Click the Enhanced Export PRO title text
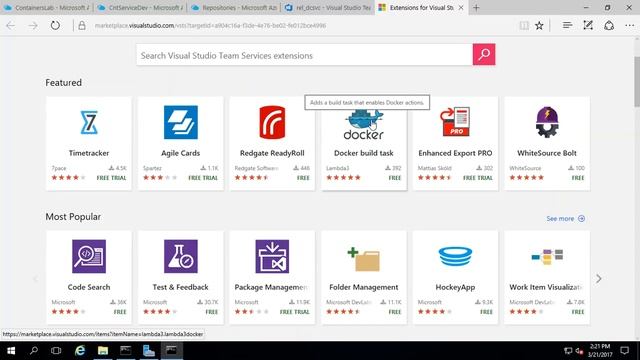 coord(455,153)
